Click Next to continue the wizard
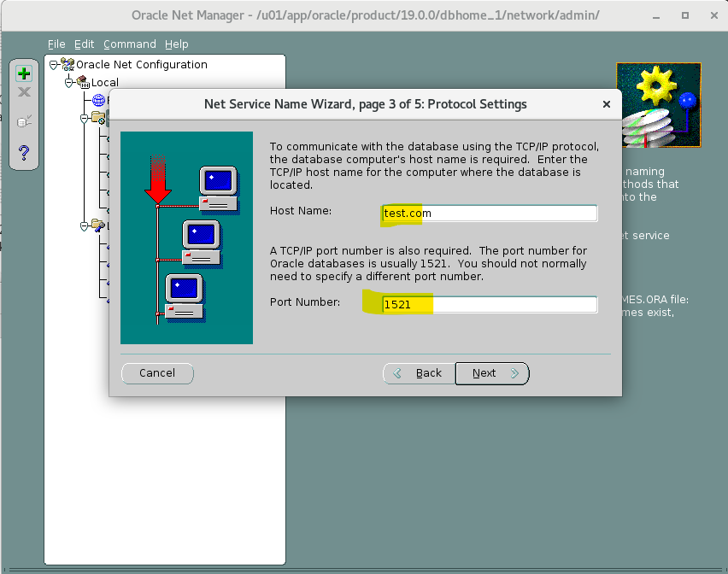Viewport: 728px width, 574px height. 492,373
